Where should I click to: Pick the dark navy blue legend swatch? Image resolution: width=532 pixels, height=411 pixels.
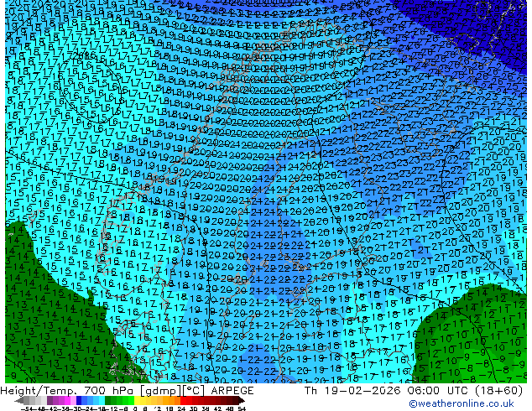coord(79,400)
